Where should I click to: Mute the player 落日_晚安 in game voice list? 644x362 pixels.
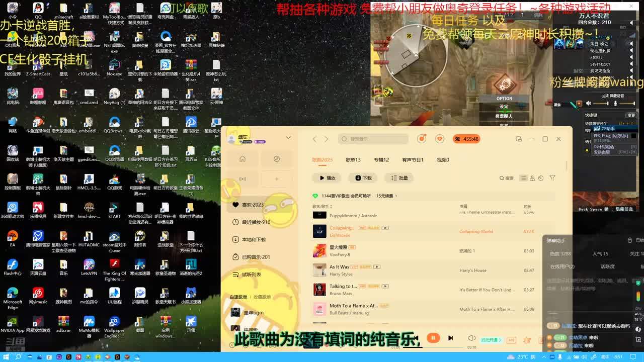(632, 44)
